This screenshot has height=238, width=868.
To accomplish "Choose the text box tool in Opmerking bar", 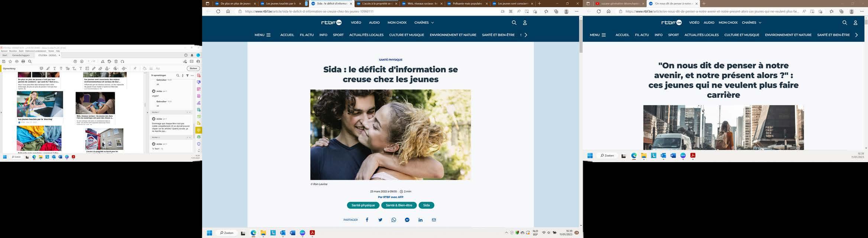I will [87, 68].
